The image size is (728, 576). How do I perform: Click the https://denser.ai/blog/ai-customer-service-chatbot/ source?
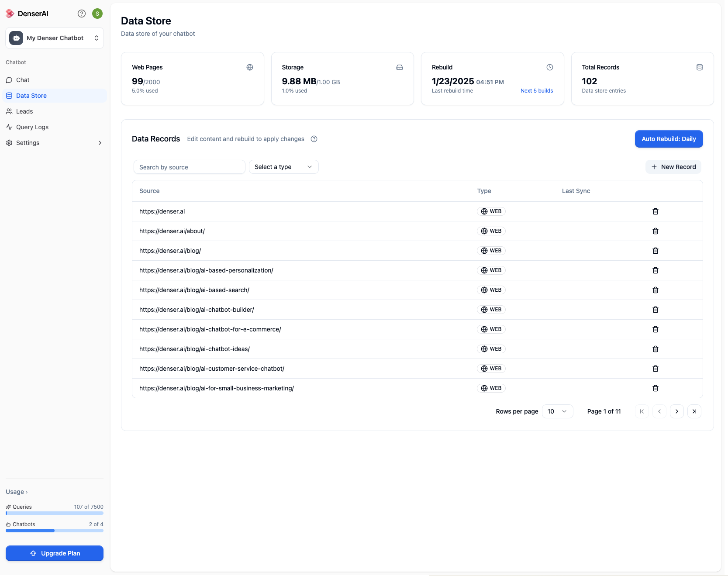[212, 369]
